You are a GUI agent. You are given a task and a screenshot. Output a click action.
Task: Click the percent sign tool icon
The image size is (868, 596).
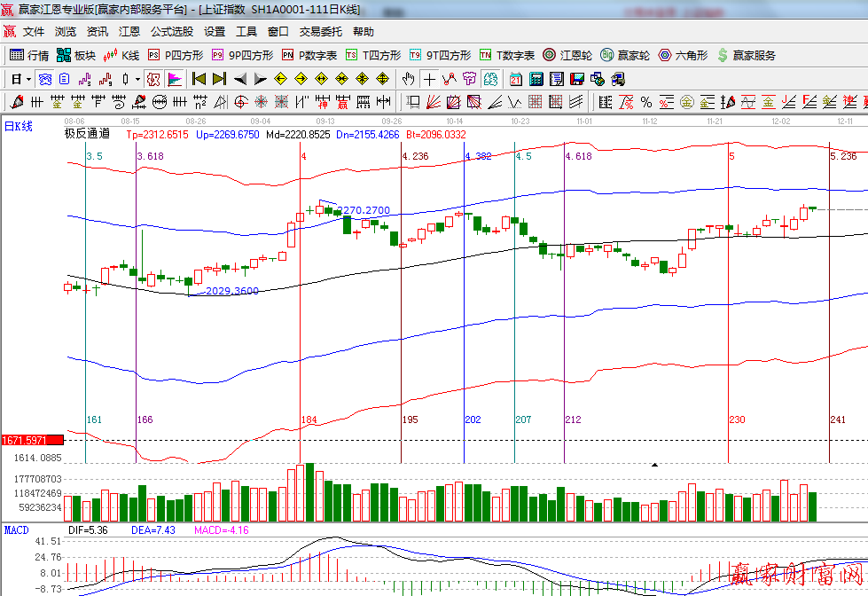[x=646, y=102]
